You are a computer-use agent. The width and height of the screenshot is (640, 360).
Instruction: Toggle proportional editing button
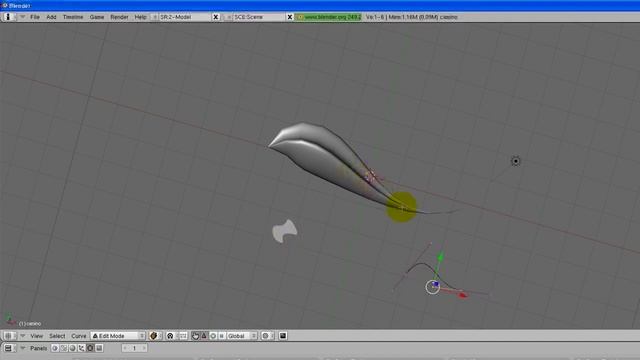[x=267, y=336]
